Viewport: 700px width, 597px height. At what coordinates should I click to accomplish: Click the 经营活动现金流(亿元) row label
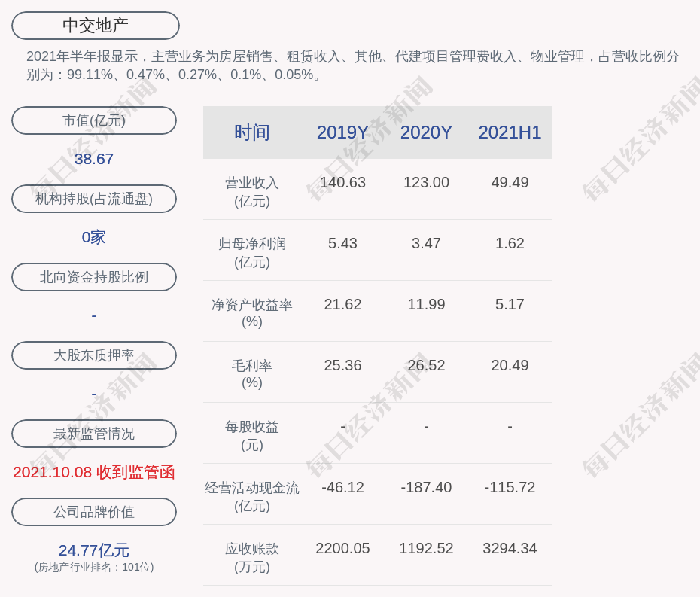pos(252,497)
